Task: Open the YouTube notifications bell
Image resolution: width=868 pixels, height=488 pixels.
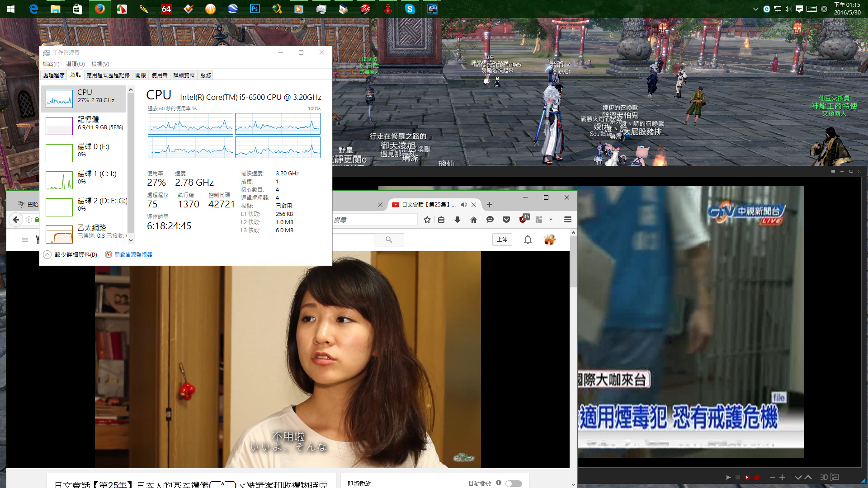Action: point(528,239)
